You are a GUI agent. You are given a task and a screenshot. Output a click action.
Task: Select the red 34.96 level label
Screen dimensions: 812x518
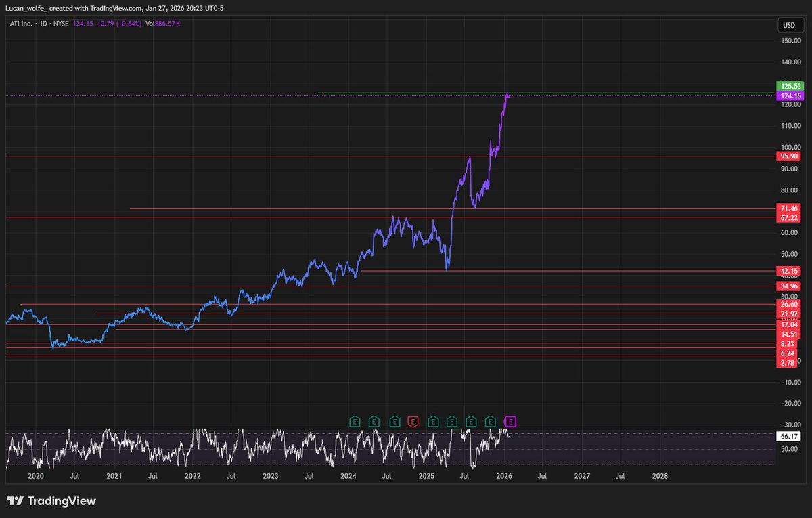790,286
